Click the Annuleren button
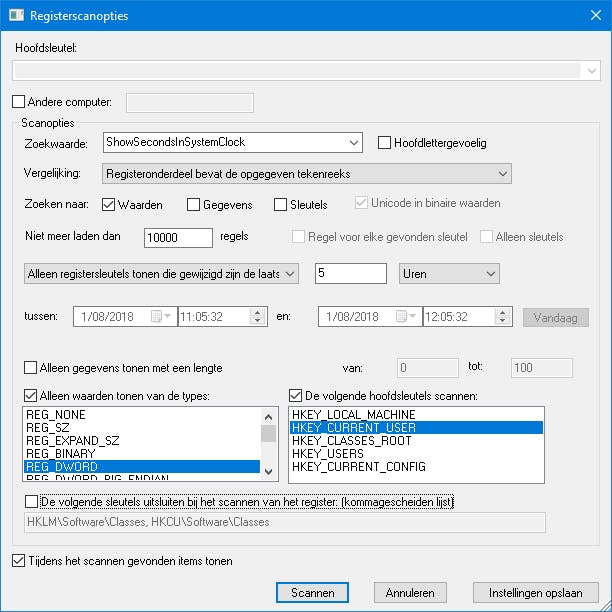The image size is (612, 612). pos(410,593)
